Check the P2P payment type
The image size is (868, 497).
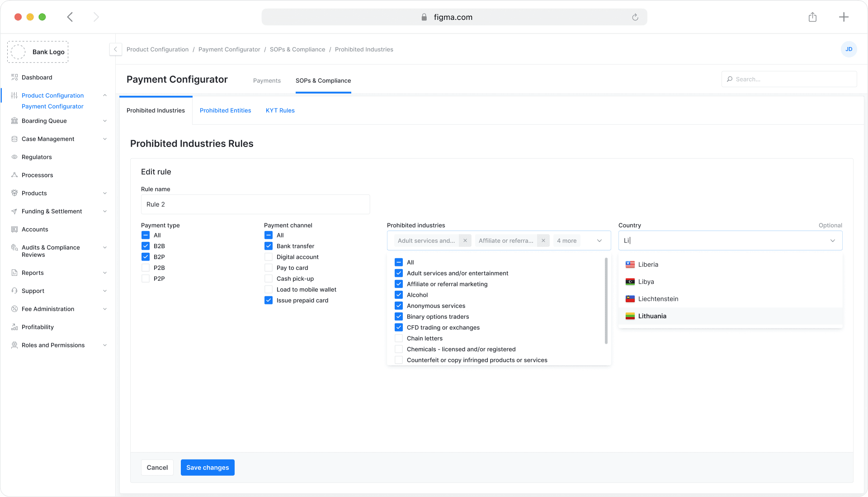pyautogui.click(x=146, y=279)
